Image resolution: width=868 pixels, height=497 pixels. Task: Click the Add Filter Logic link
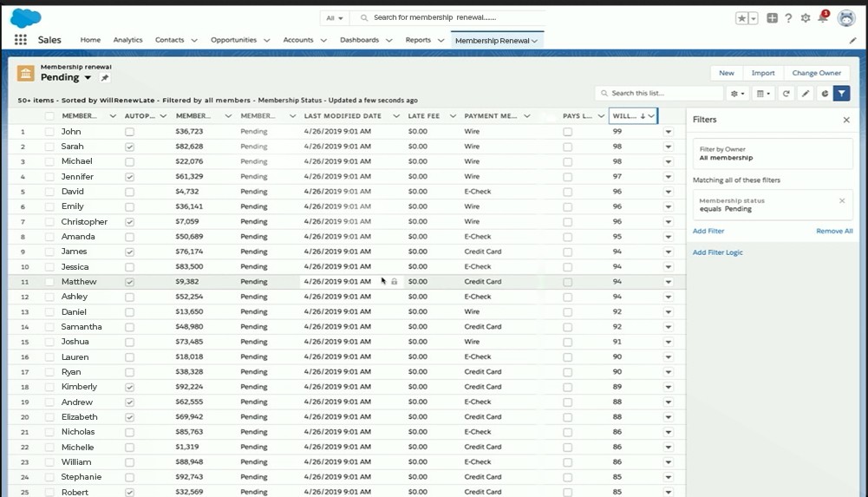(717, 252)
